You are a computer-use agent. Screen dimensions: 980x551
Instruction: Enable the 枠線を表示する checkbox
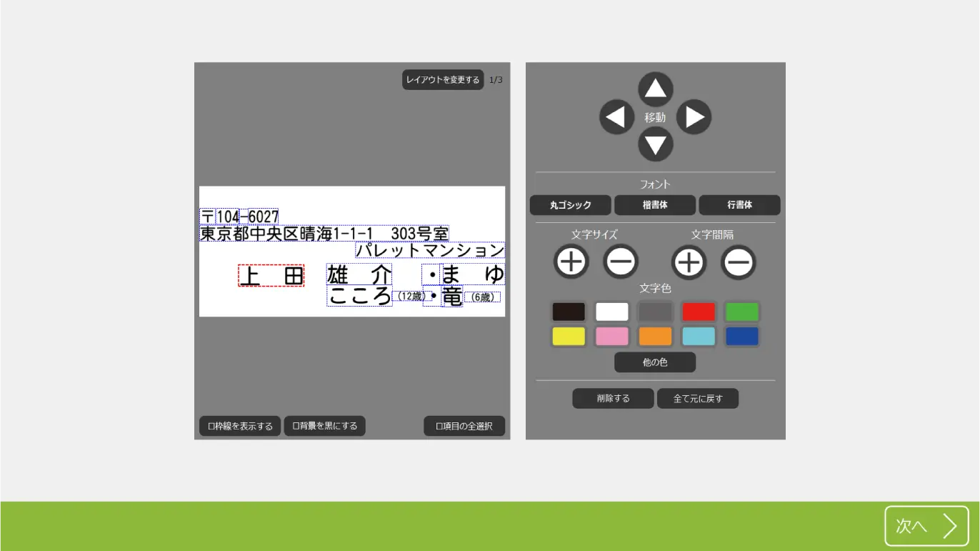point(240,426)
